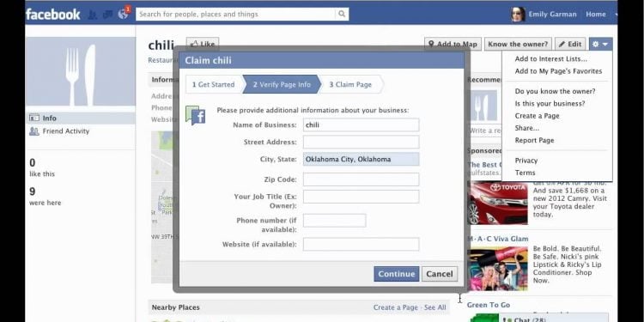Open the Toyota ad image

498,203
